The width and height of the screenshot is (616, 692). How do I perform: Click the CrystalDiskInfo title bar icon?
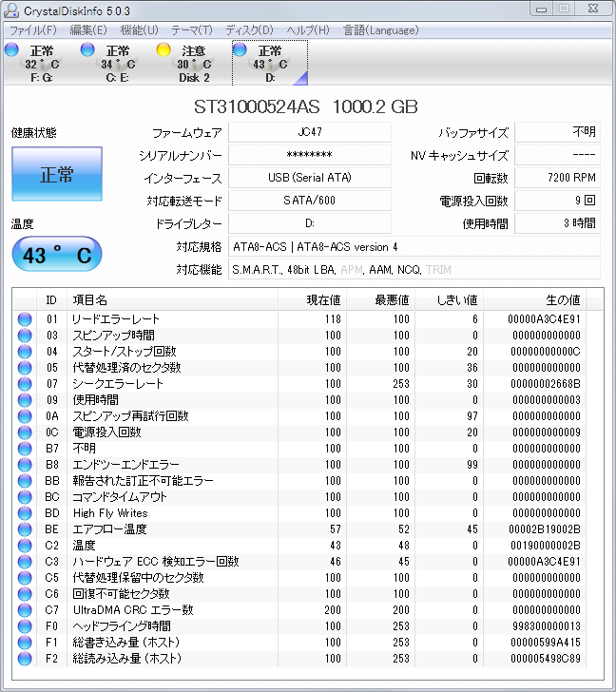click(x=11, y=10)
